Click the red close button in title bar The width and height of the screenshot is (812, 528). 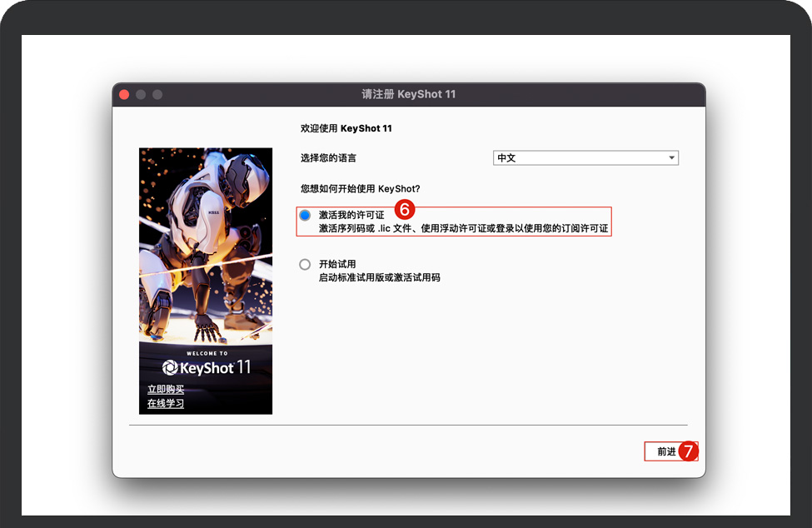pyautogui.click(x=124, y=94)
